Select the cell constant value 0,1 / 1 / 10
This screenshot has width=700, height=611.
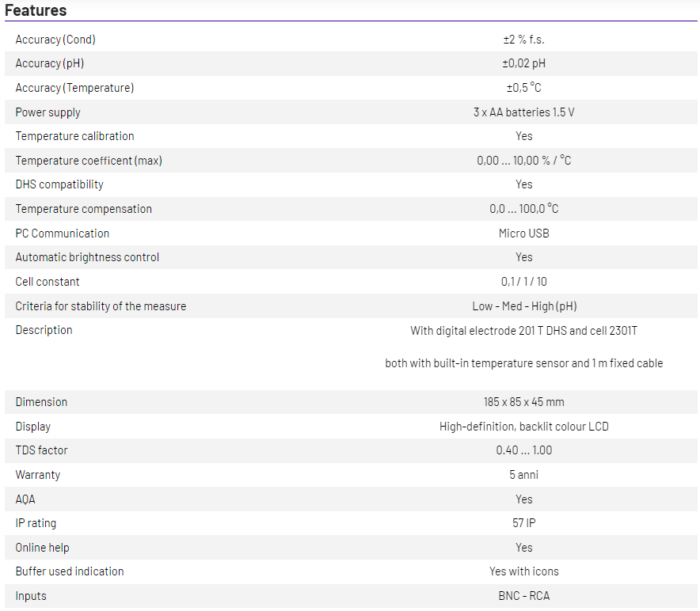pos(523,282)
